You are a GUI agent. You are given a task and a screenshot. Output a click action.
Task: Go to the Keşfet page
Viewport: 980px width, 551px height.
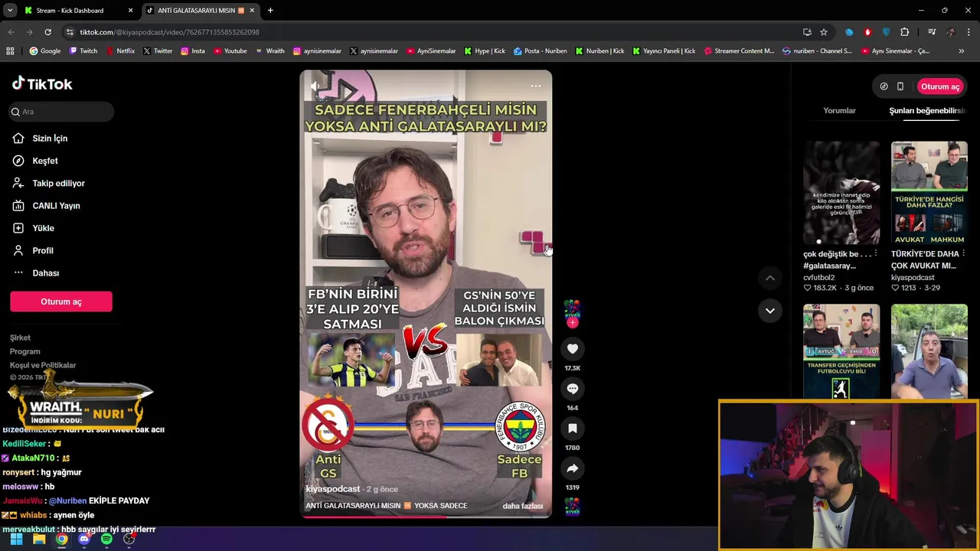coord(45,161)
